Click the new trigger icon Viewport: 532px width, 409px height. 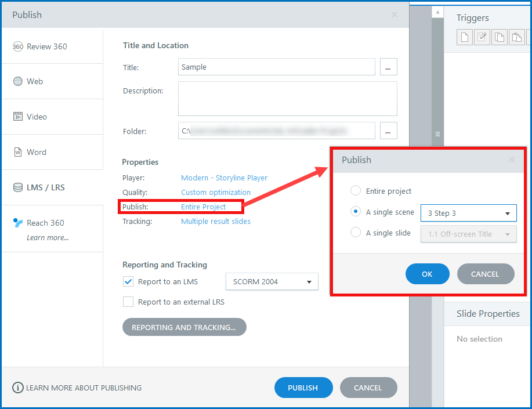click(465, 37)
